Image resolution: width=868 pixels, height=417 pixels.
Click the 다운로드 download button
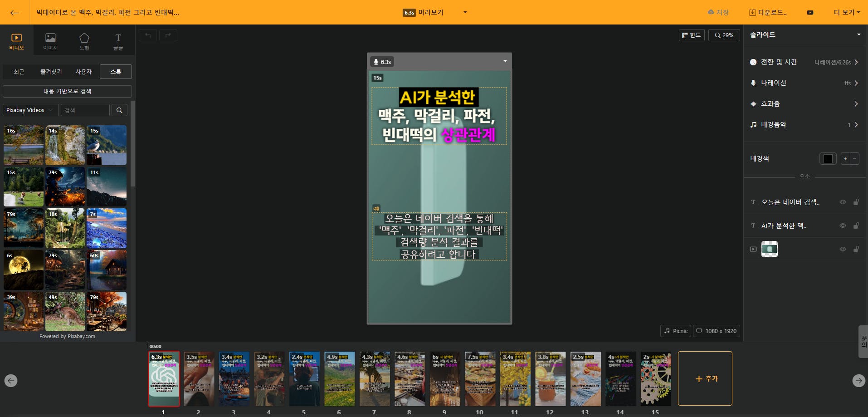(768, 12)
